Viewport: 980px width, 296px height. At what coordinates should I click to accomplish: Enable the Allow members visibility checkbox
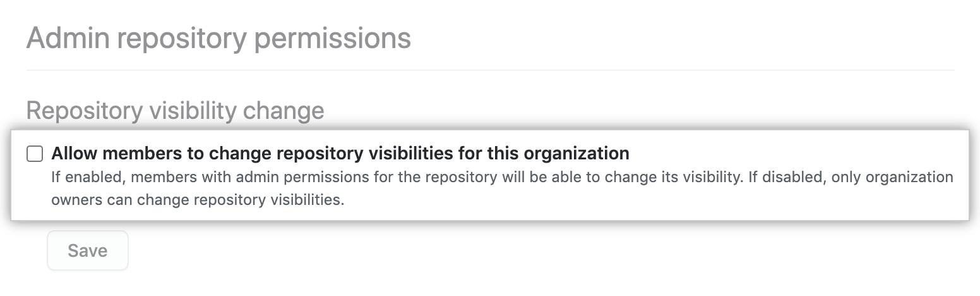click(35, 154)
